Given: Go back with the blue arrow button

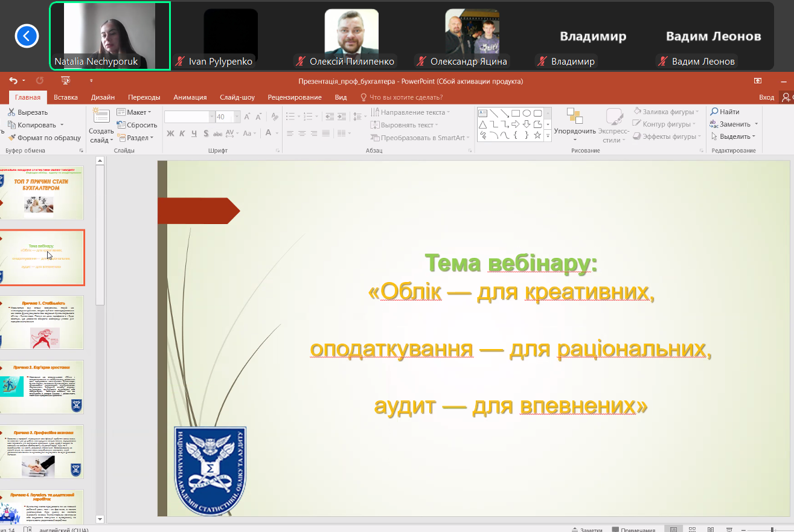Looking at the screenshot, I should coord(27,36).
